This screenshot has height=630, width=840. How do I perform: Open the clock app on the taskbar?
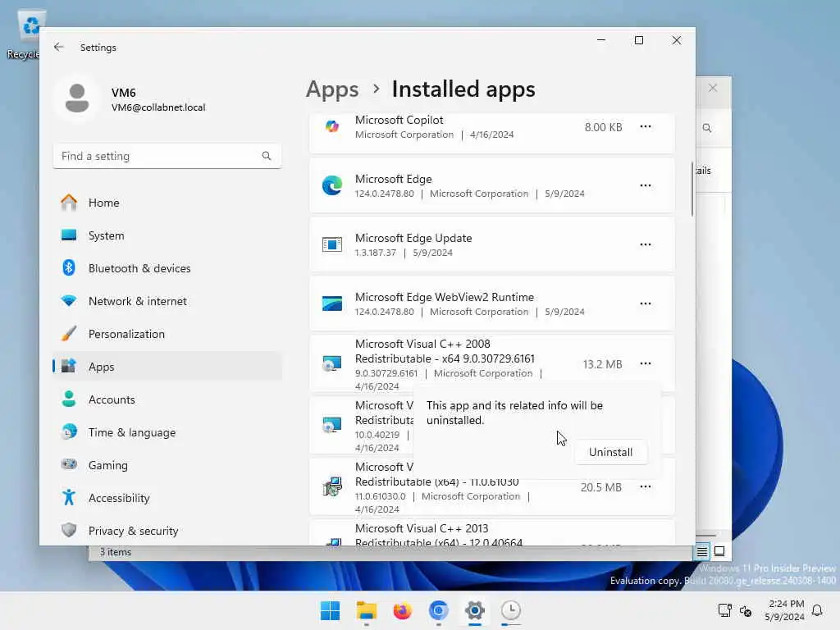(x=510, y=610)
